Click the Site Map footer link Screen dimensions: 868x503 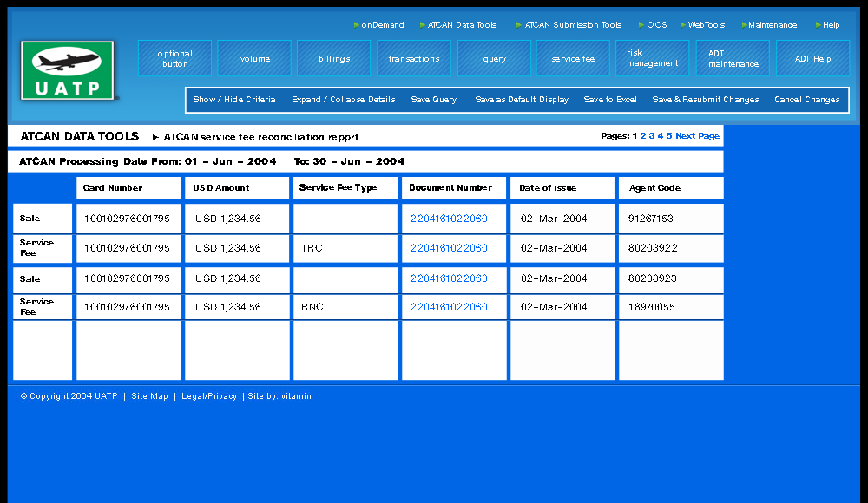point(149,396)
